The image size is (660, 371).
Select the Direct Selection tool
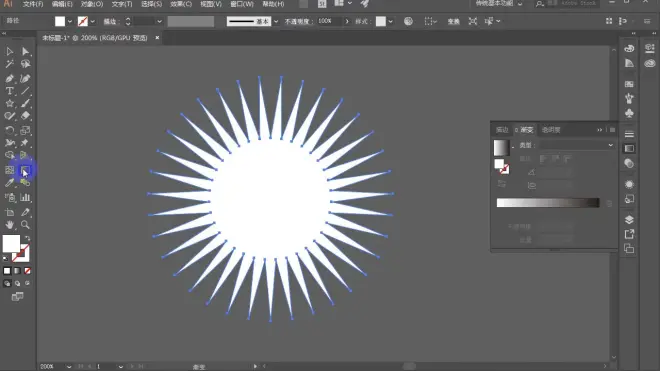(25, 51)
